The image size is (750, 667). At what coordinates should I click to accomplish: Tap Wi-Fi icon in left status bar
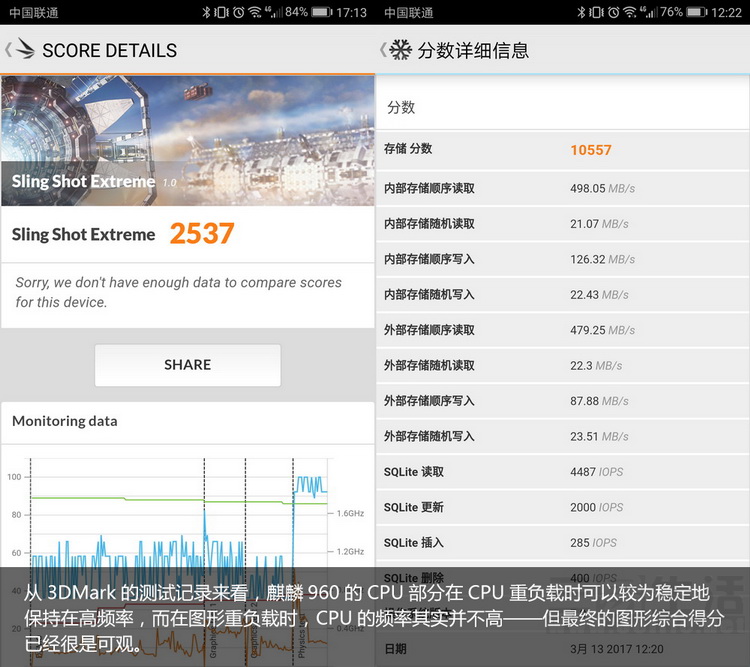pyautogui.click(x=254, y=13)
